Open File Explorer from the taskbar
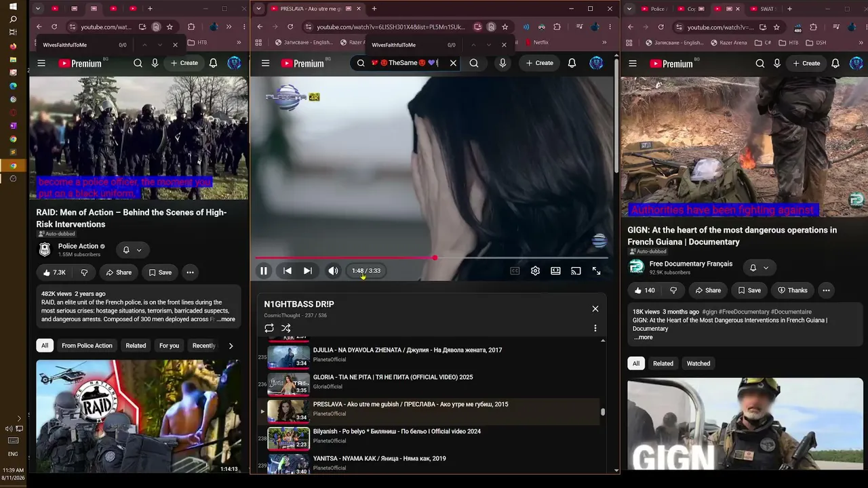The height and width of the screenshot is (488, 868). [x=13, y=59]
